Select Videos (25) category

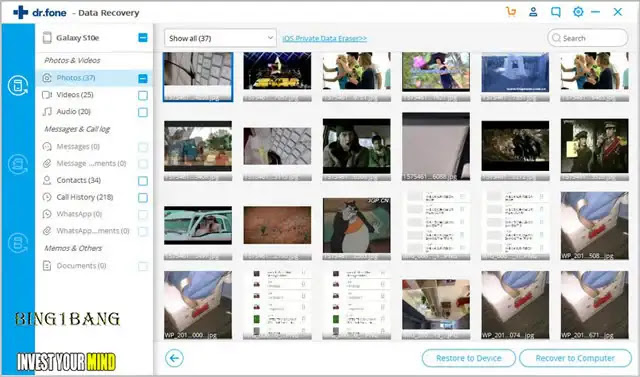[x=75, y=95]
